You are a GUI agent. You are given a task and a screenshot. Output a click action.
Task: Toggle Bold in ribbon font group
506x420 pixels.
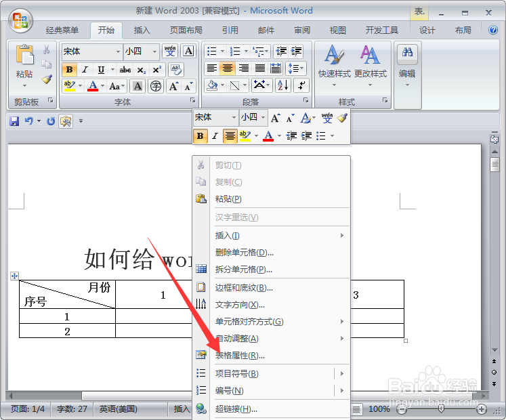click(69, 69)
